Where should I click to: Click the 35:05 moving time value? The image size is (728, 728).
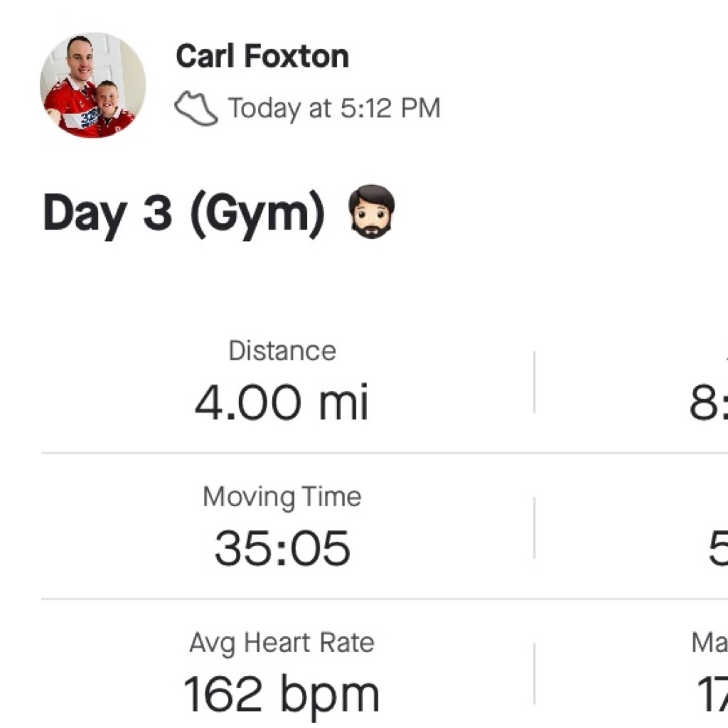pos(282,548)
